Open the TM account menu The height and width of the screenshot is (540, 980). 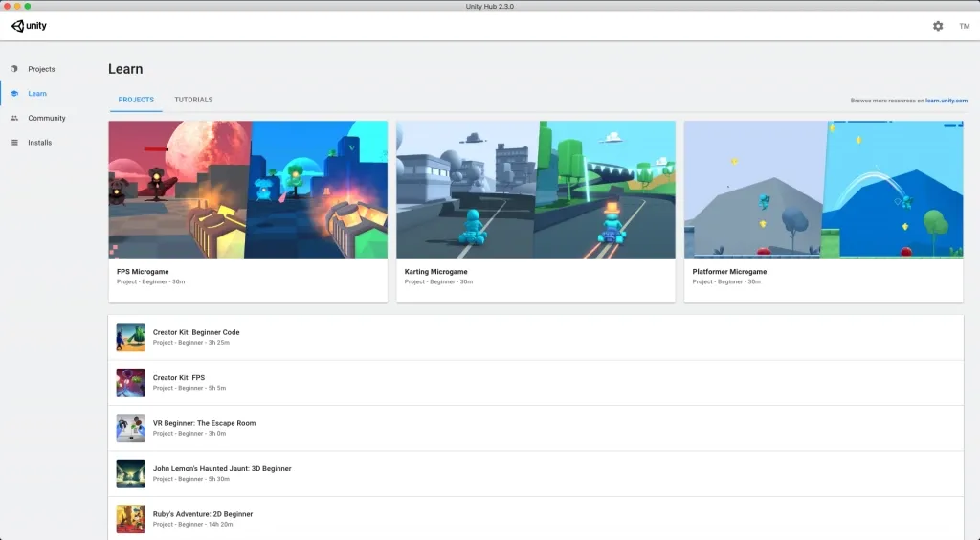(x=965, y=26)
